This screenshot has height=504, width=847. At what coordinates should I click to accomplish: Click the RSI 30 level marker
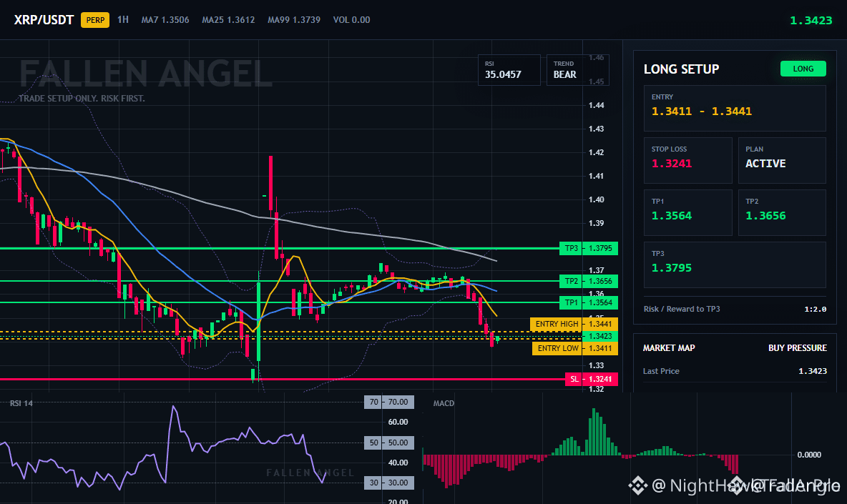pyautogui.click(x=389, y=483)
